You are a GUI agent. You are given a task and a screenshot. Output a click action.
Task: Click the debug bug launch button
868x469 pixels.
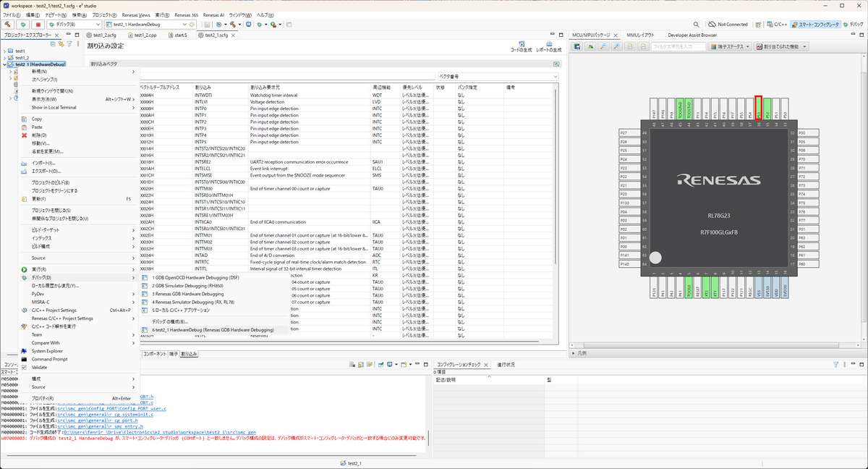[x=23, y=24]
